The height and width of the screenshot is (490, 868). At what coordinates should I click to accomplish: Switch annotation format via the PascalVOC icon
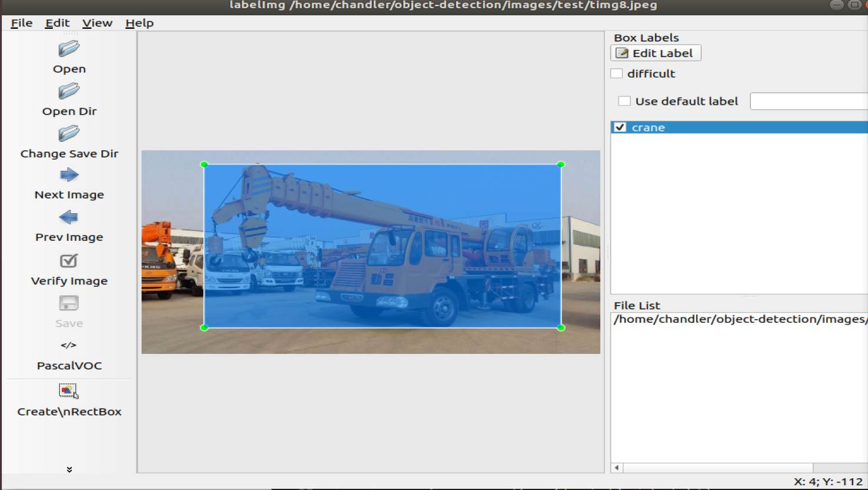[69, 345]
